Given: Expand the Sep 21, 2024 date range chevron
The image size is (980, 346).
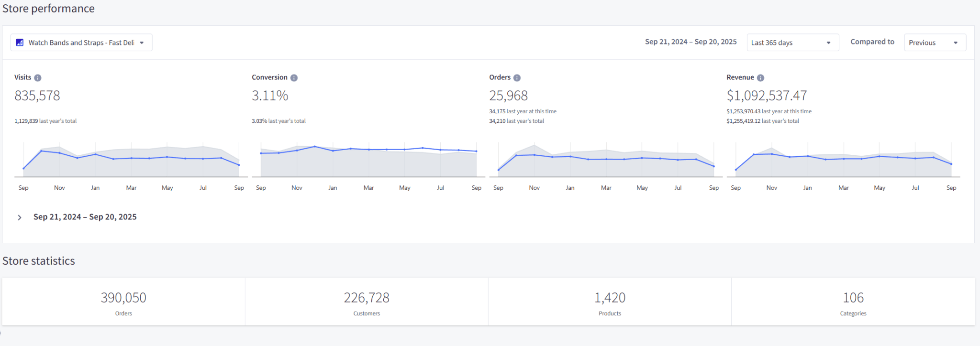Looking at the screenshot, I should (x=20, y=217).
